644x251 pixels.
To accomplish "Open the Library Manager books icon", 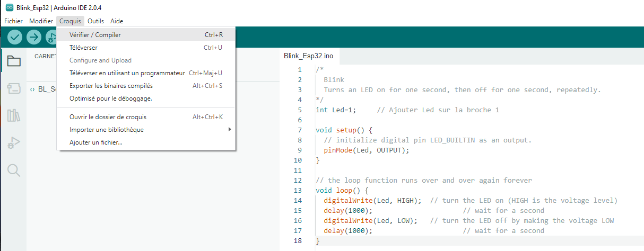I will coord(14,115).
